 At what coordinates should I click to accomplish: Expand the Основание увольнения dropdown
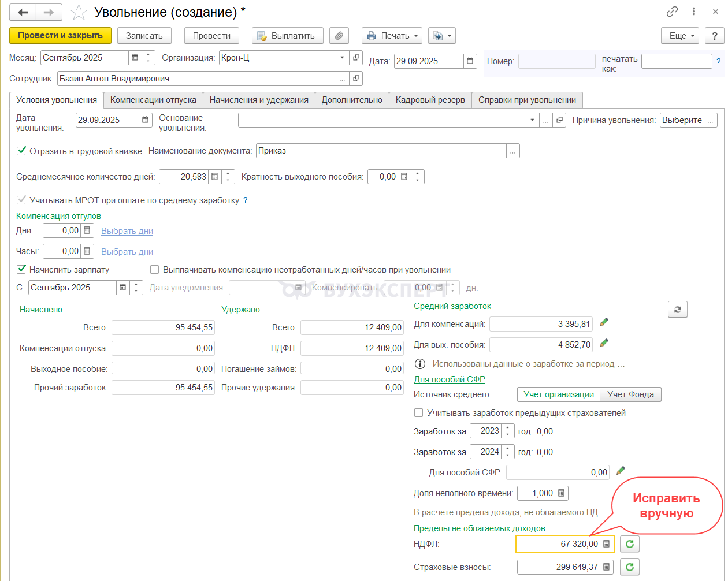click(532, 120)
